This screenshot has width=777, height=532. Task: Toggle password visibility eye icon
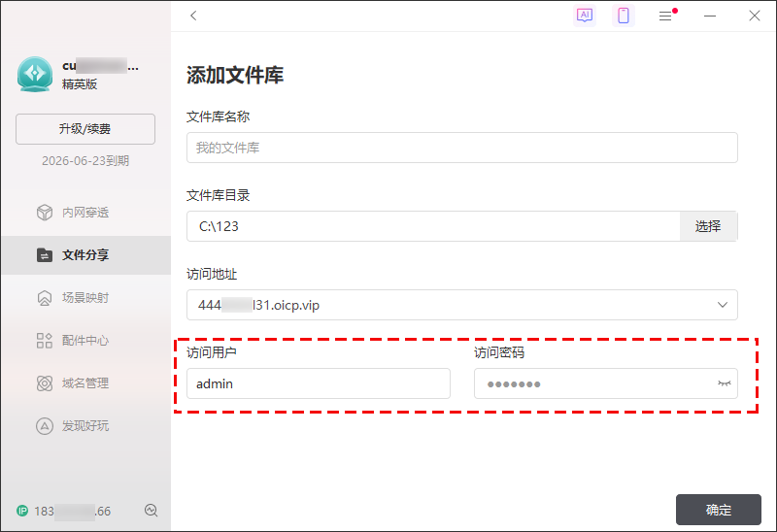723,383
